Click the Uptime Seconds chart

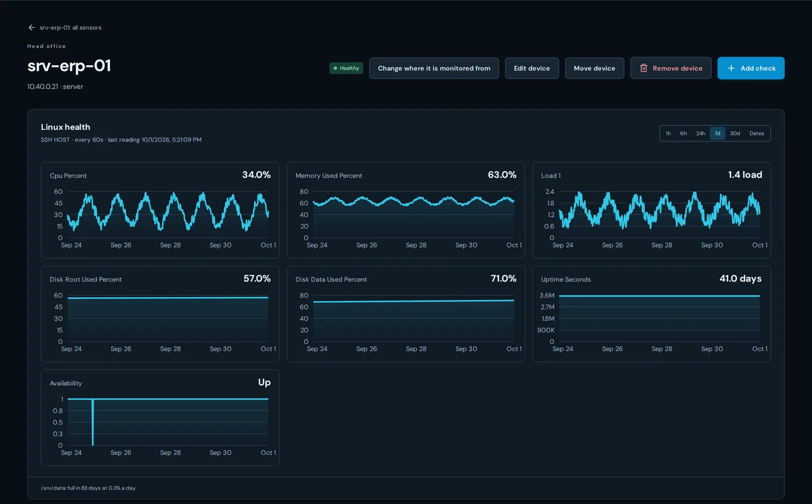pyautogui.click(x=652, y=314)
